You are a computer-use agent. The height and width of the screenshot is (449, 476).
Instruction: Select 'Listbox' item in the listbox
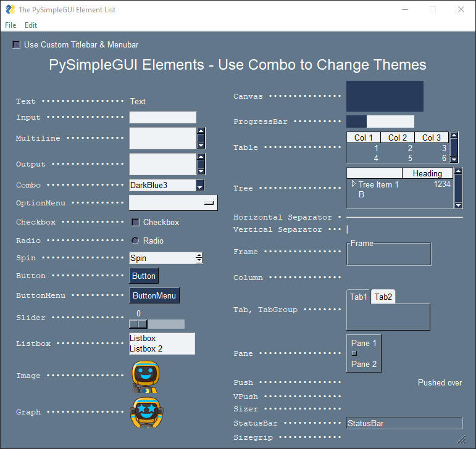pyautogui.click(x=162, y=339)
